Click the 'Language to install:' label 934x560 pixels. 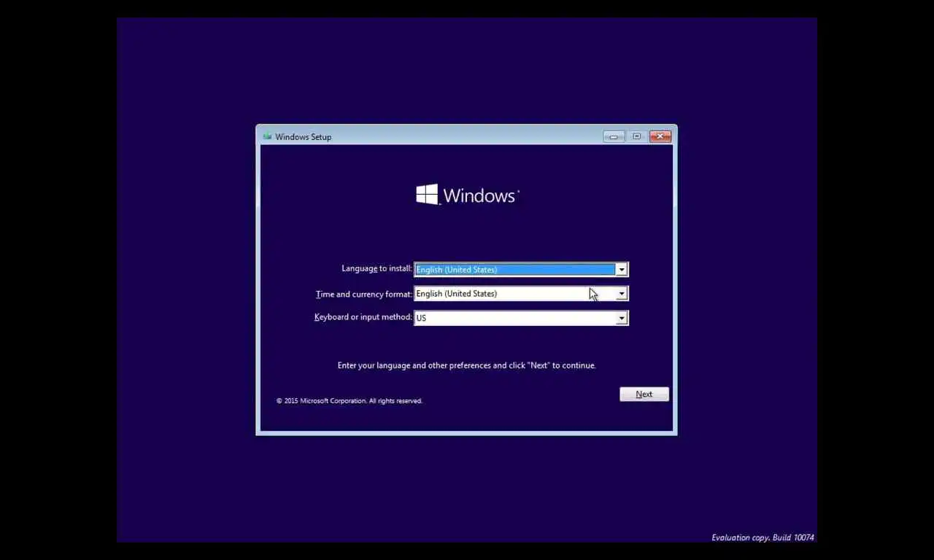(x=377, y=268)
